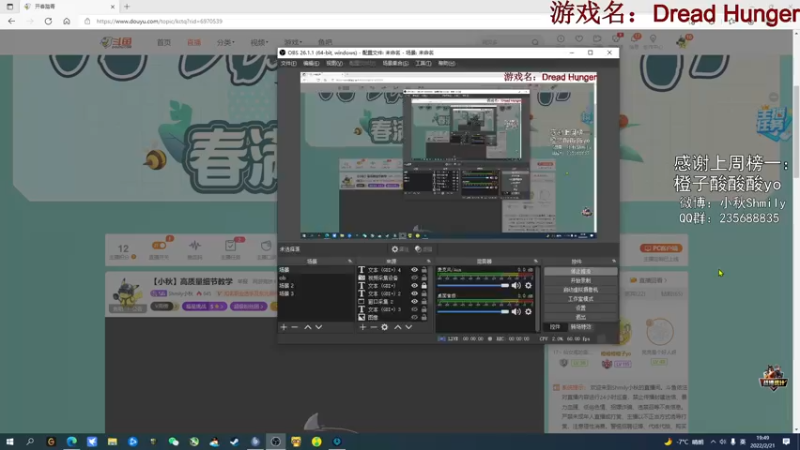Add a new scene with the plus icon
The height and width of the screenshot is (450, 800).
(284, 327)
